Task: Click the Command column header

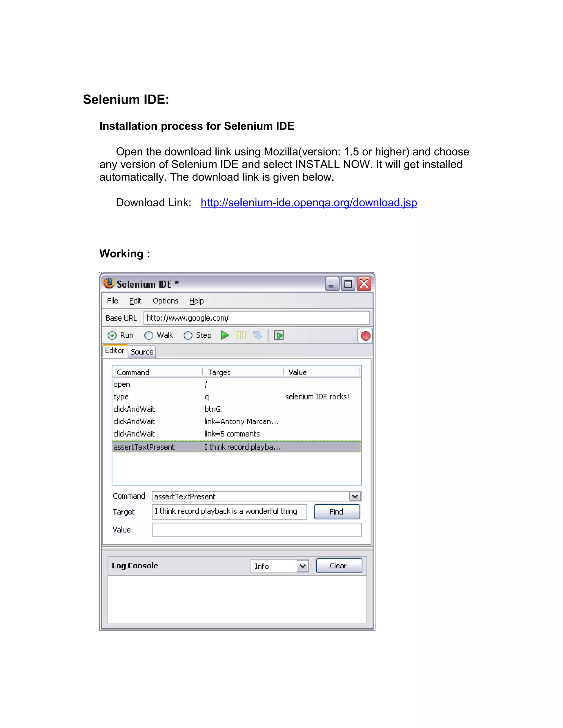Action: tap(158, 372)
